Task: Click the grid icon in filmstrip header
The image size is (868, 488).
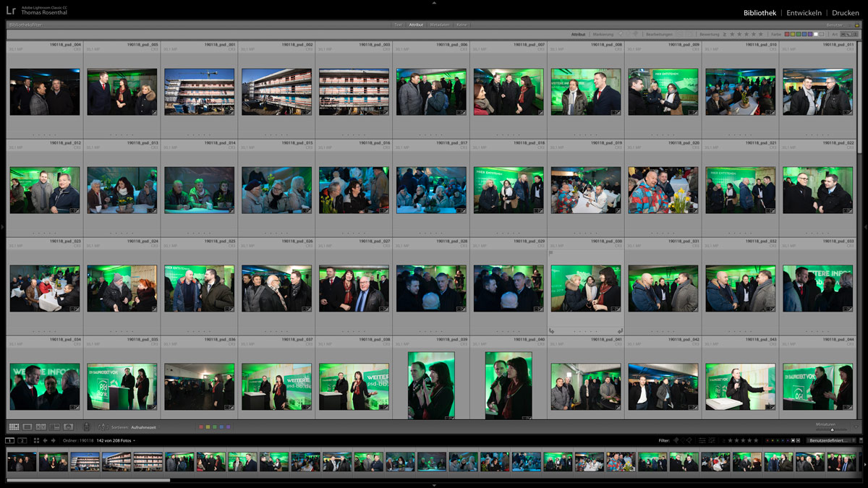Action: click(36, 440)
